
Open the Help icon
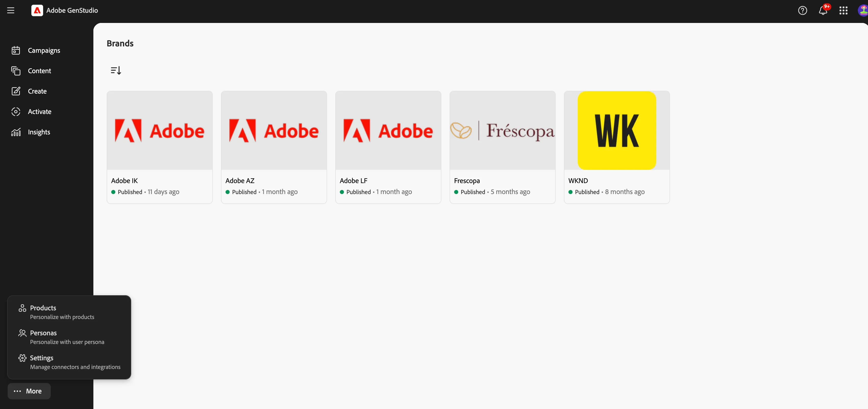tap(803, 11)
